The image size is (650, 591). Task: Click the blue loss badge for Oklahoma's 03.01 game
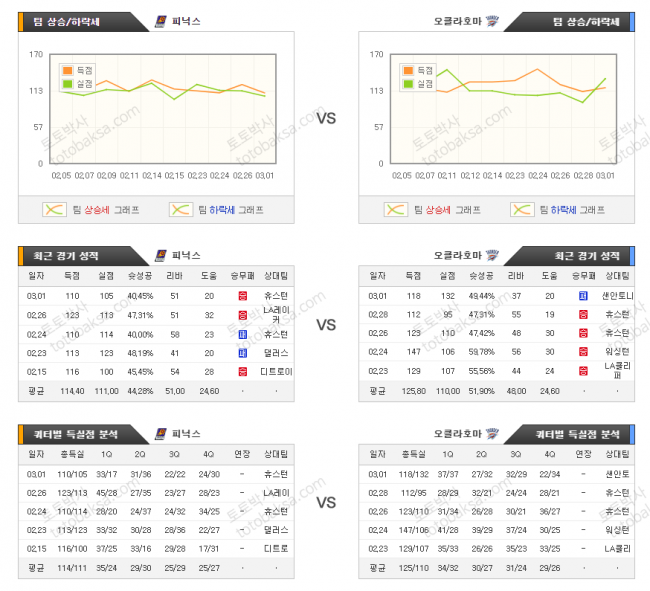click(x=582, y=296)
